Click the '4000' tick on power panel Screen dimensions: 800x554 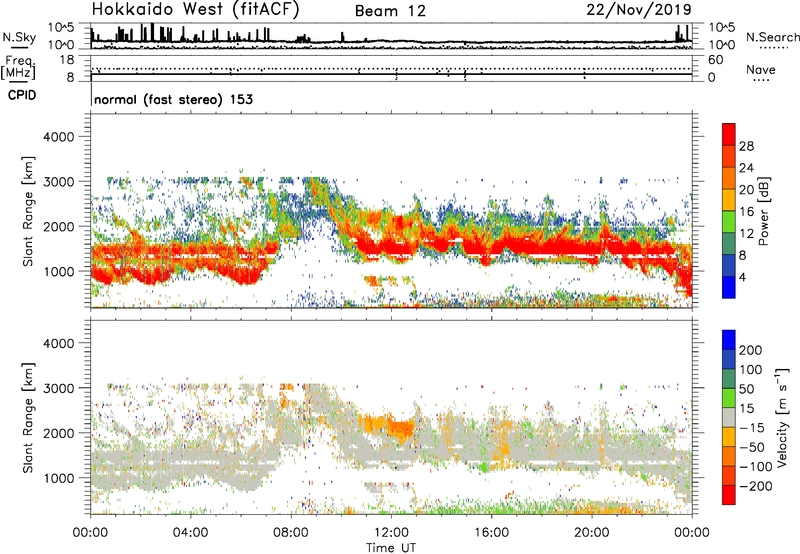[x=58, y=137]
